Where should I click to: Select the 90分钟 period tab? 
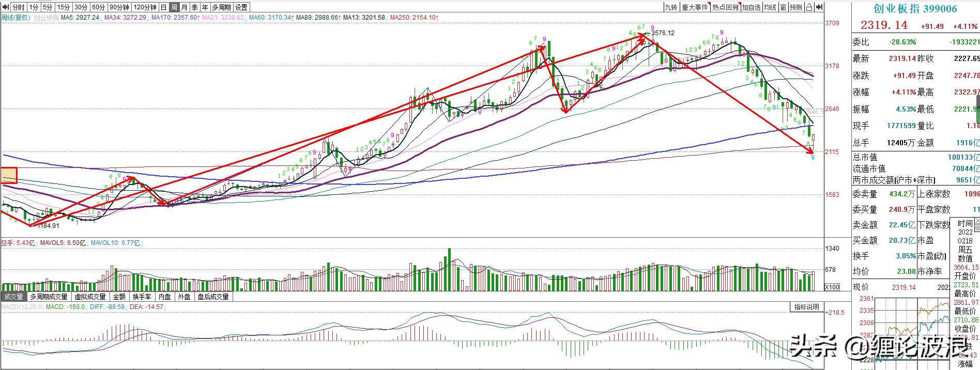(119, 7)
